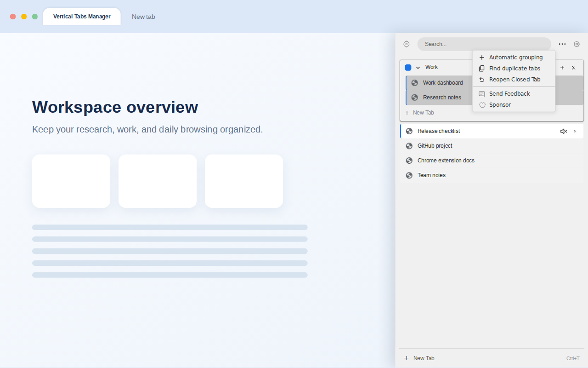Viewport: 588px width, 368px height.
Task: Select the Release checklist tab label
Action: 439,131
